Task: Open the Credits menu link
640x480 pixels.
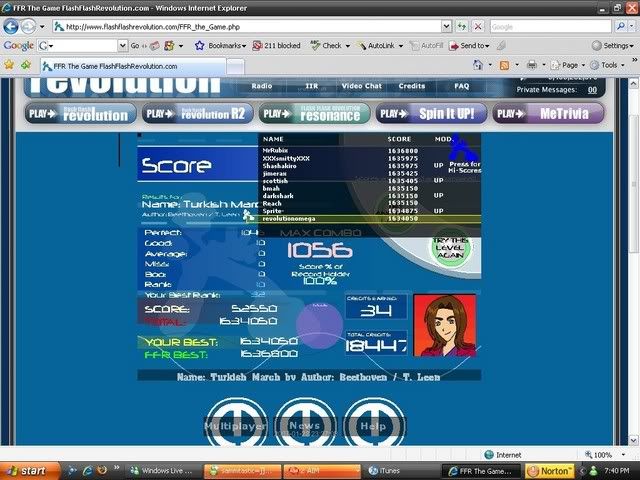Action: click(411, 86)
